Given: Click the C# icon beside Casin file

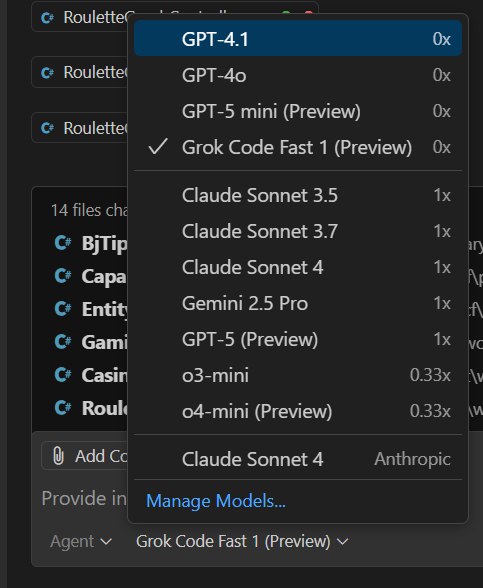Looking at the screenshot, I should 62,375.
